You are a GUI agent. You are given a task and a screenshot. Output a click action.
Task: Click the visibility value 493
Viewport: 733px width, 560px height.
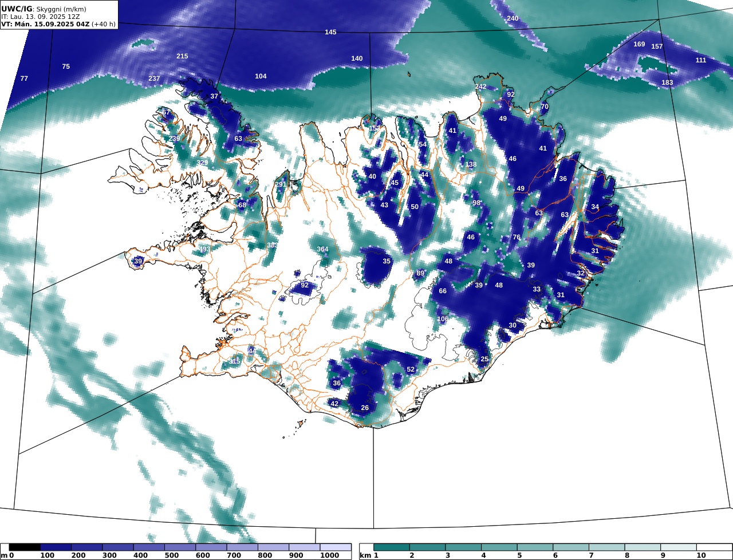[204, 249]
